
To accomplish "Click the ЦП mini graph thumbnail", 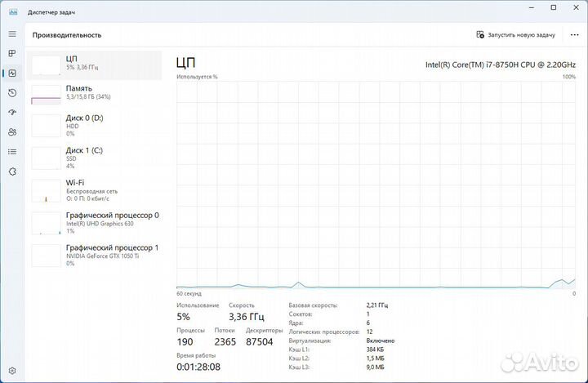I will click(x=46, y=65).
